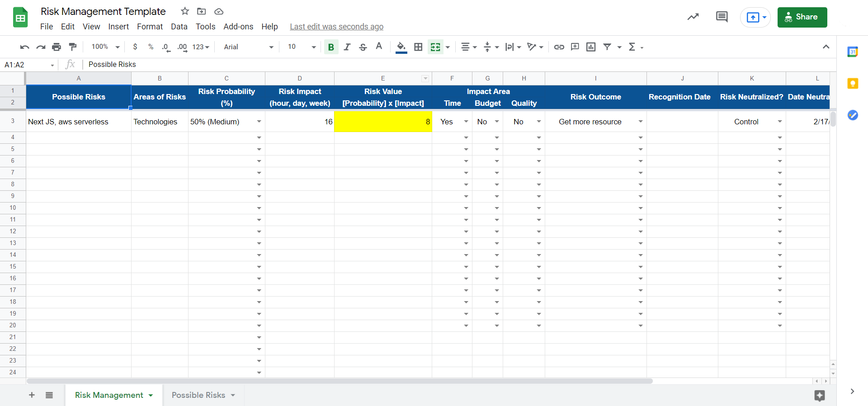Open comment history icon
868x406 pixels.
pos(722,17)
